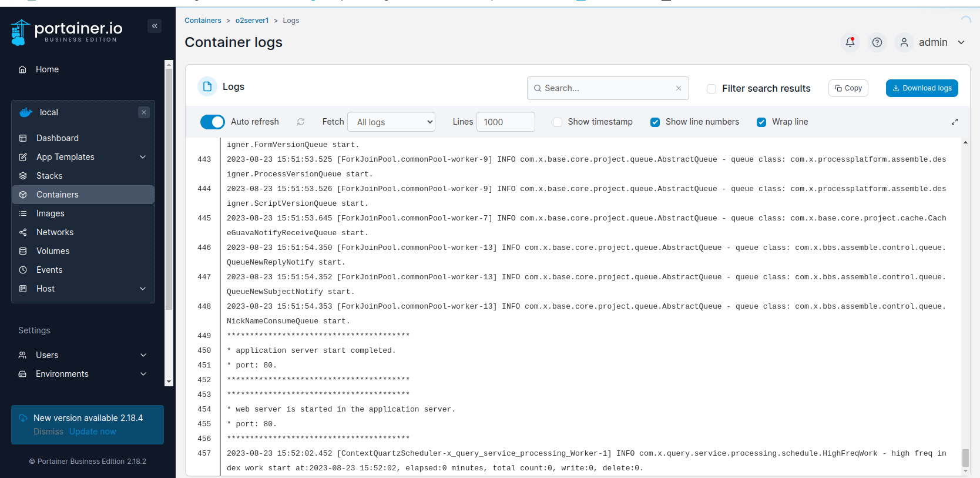Screen dimensions: 980x478
Task: Click the Portainer logo
Action: click(x=67, y=32)
